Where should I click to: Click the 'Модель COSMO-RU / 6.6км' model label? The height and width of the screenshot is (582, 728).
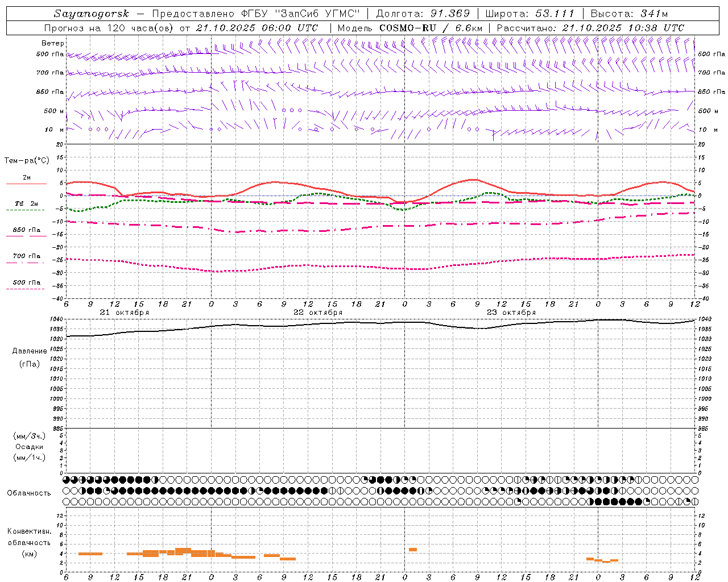[410, 28]
